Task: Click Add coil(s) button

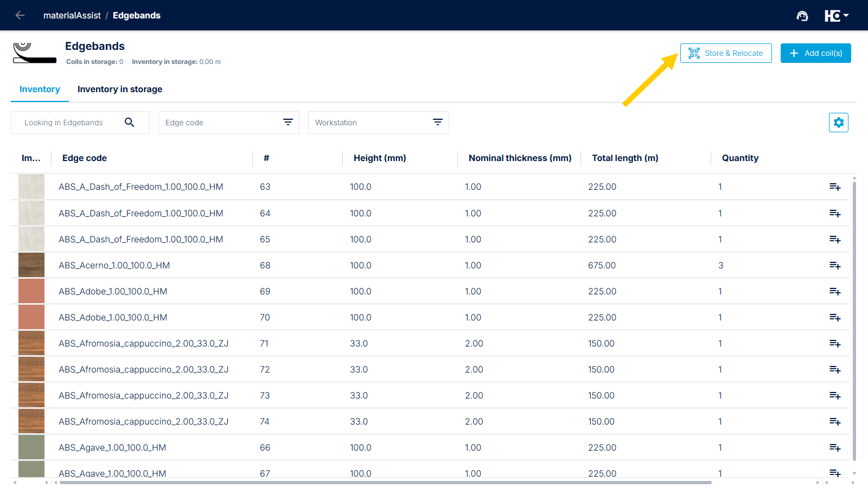Action: (x=816, y=53)
